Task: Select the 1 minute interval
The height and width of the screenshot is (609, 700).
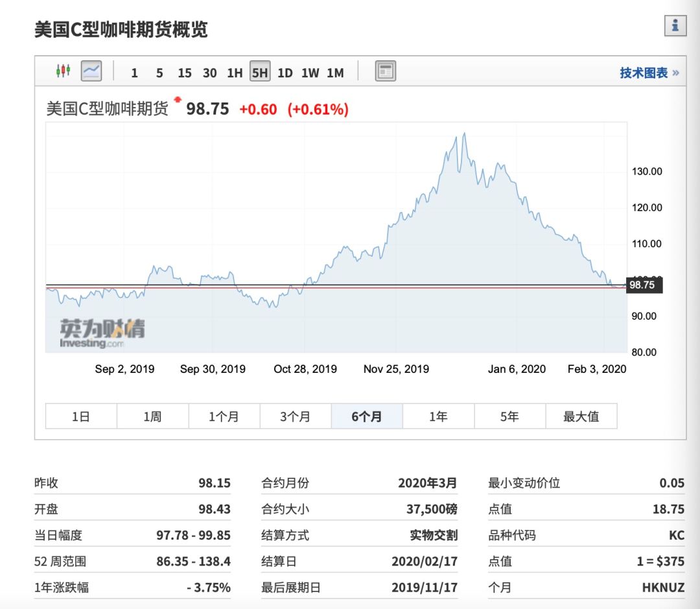Action: click(x=134, y=73)
